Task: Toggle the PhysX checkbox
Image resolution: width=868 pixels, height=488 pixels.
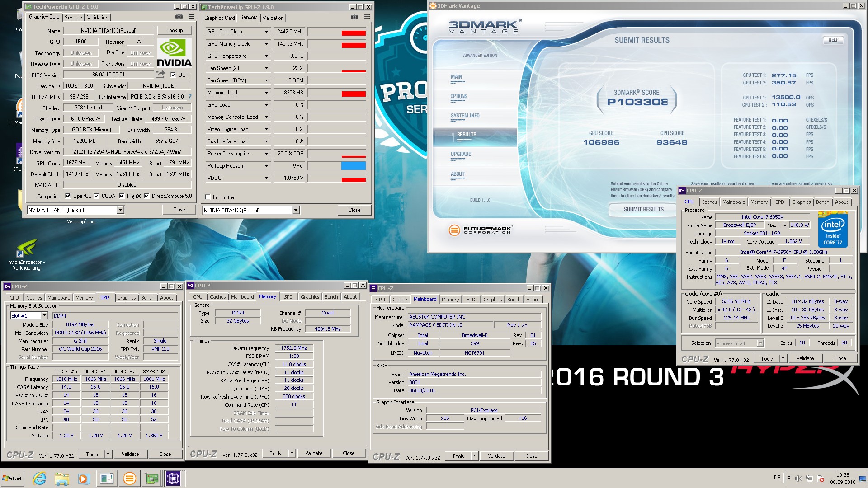Action: pos(122,196)
